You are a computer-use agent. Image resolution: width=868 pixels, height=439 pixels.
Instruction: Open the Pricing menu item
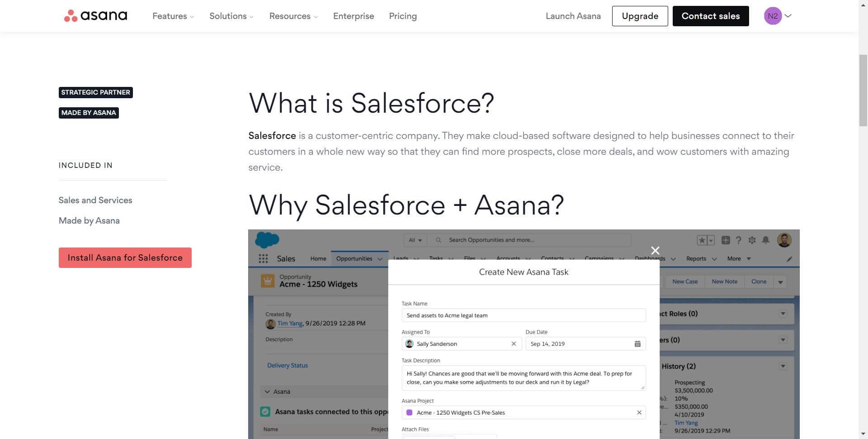(x=402, y=16)
